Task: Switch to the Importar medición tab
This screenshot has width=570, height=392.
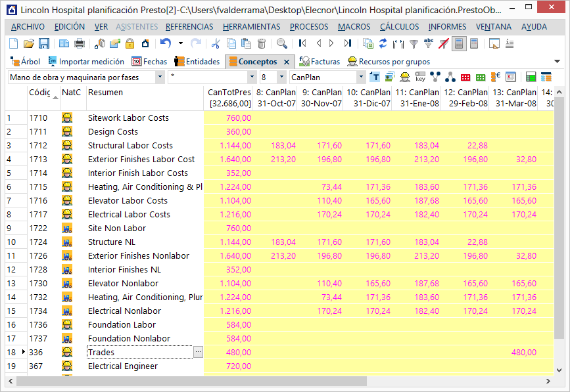Action: coord(86,62)
